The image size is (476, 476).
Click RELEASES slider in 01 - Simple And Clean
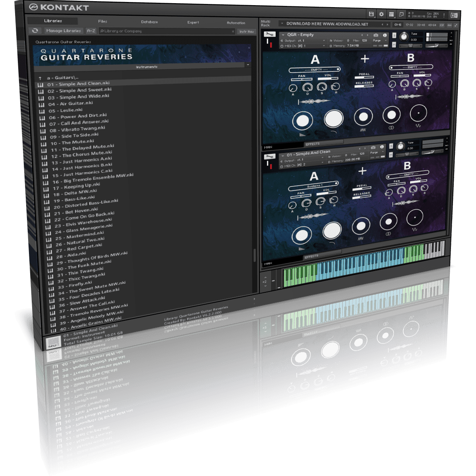[361, 196]
